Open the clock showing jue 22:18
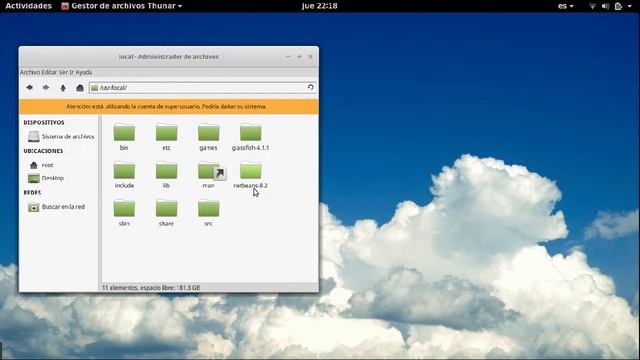Screen dimensions: 640x360 [320, 6]
